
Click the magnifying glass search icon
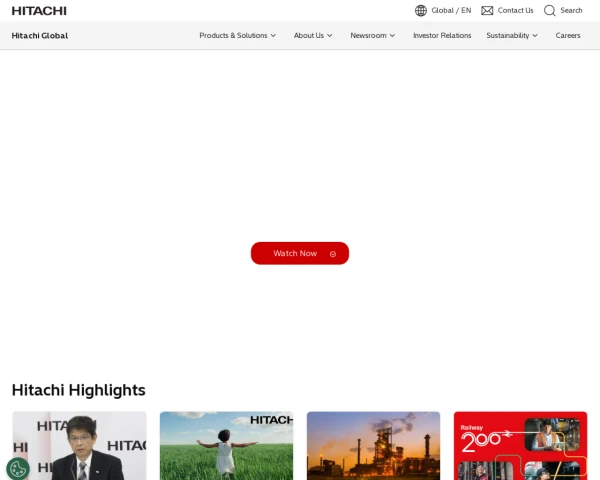pyautogui.click(x=550, y=11)
